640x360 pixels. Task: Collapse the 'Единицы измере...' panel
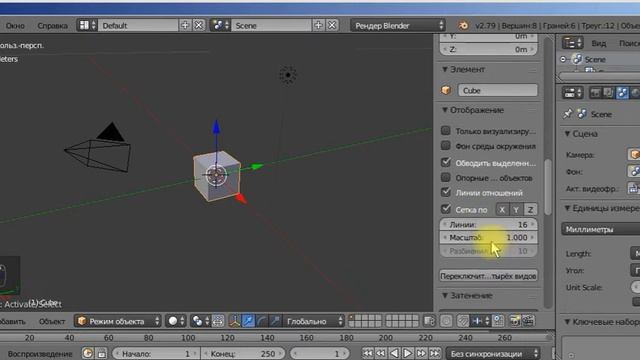[x=567, y=209]
